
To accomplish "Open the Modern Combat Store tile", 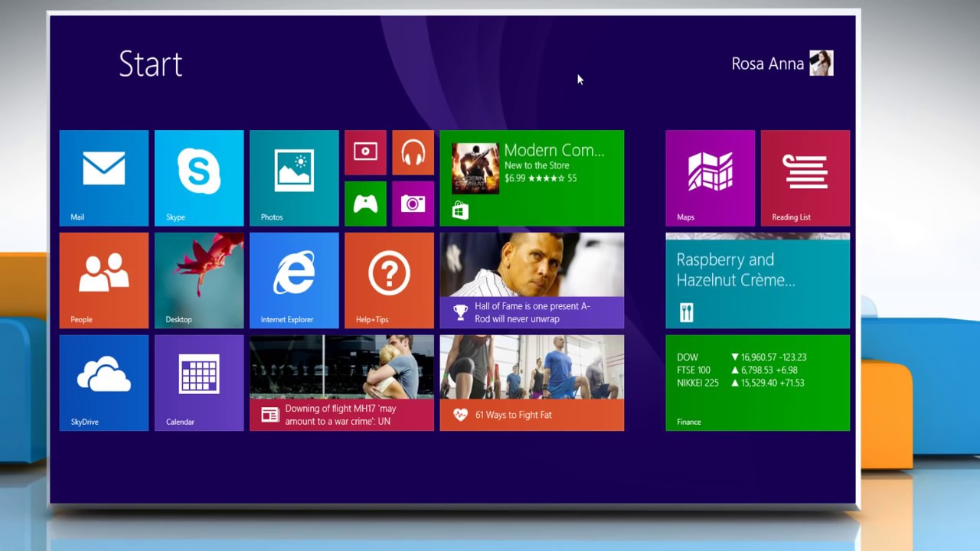I will tap(532, 178).
